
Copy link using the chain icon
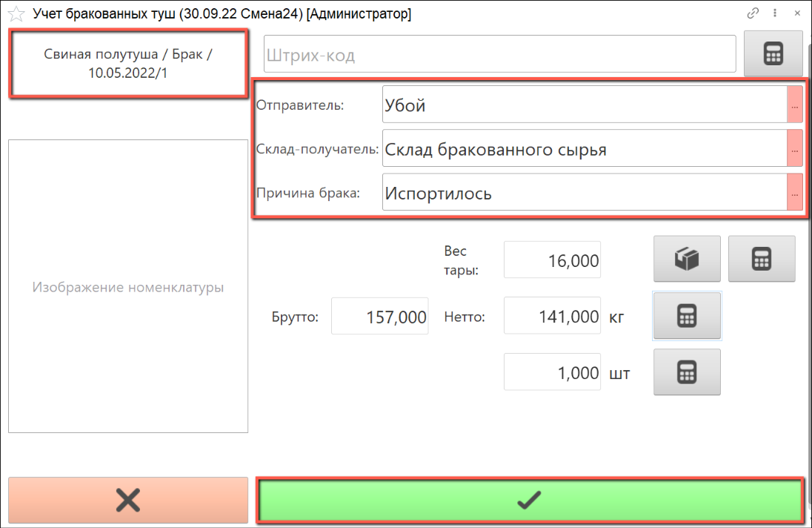(x=753, y=13)
